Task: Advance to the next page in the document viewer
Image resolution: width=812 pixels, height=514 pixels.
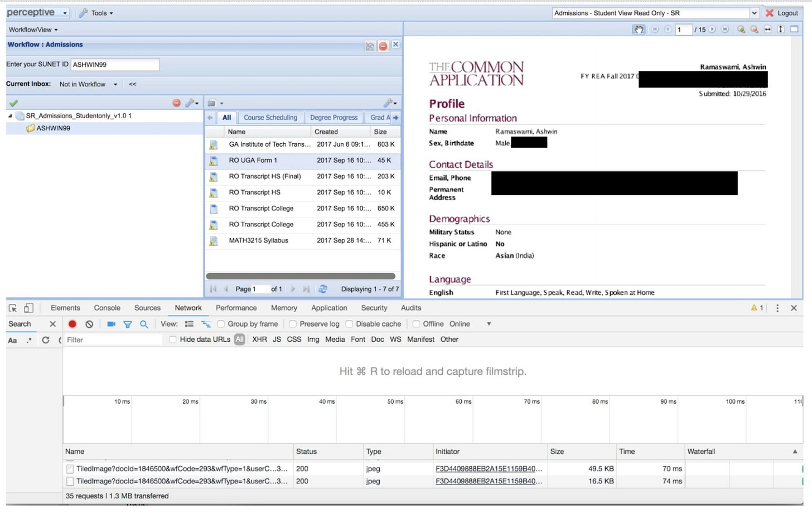Action: 712,30
